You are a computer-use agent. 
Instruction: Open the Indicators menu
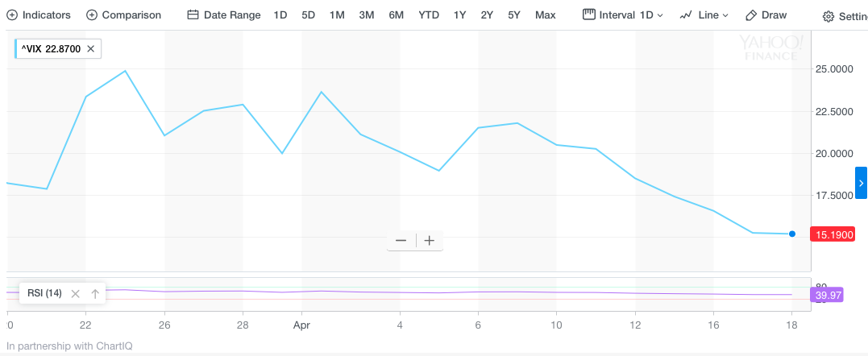(39, 15)
